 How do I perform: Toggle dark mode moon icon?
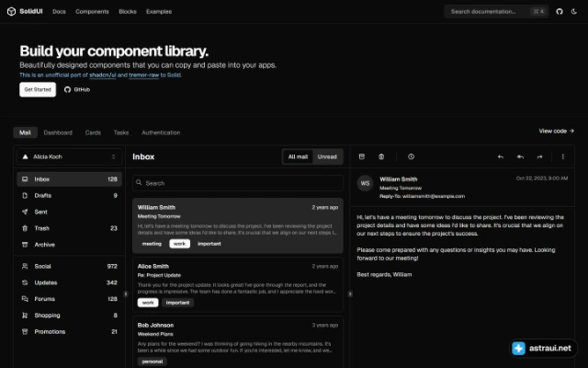(573, 12)
